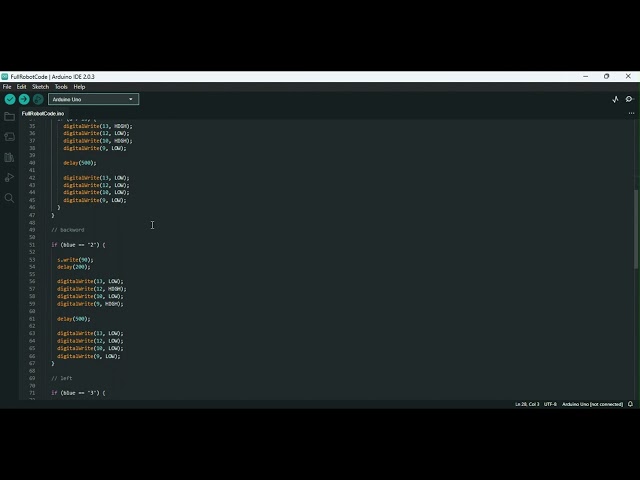Open the Library Manager sidebar icon
This screenshot has height=480, width=640.
[10, 157]
